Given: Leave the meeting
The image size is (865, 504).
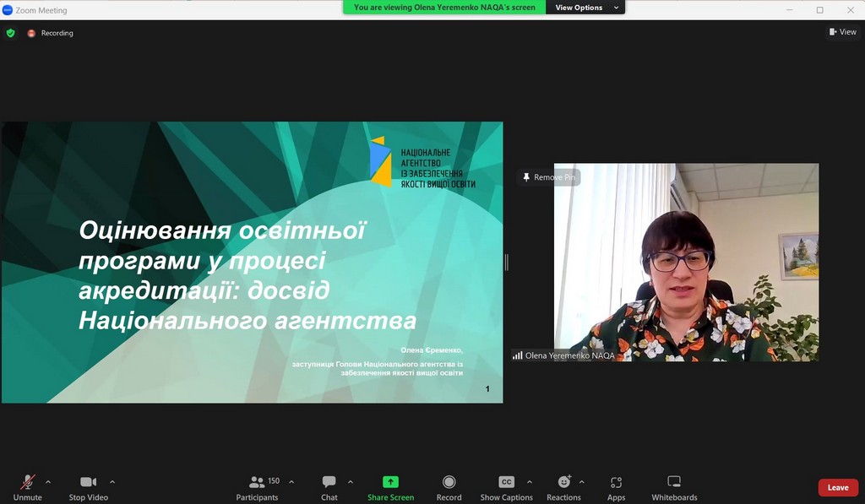Looking at the screenshot, I should pos(837,487).
